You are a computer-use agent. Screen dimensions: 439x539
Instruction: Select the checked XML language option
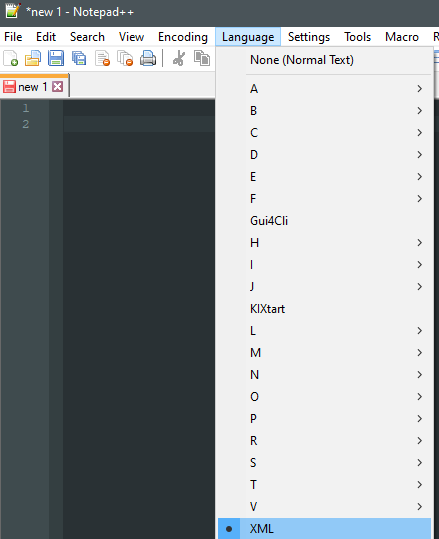coord(325,529)
